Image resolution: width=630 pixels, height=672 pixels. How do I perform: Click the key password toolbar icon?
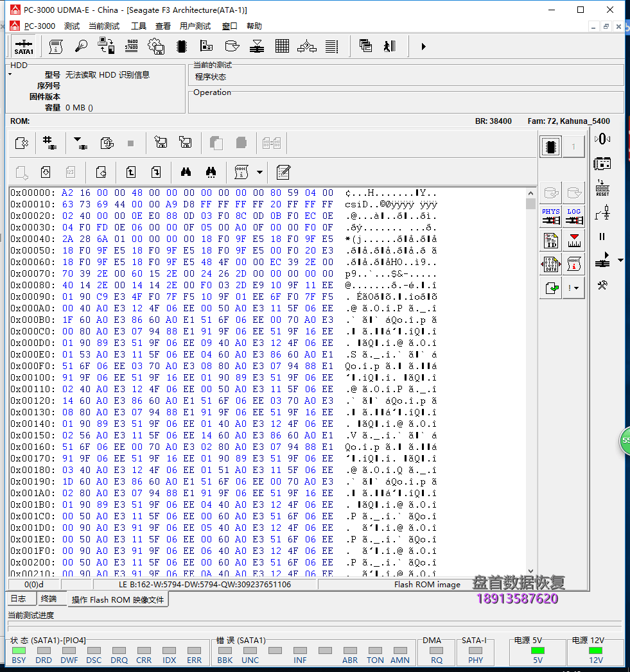(81, 46)
